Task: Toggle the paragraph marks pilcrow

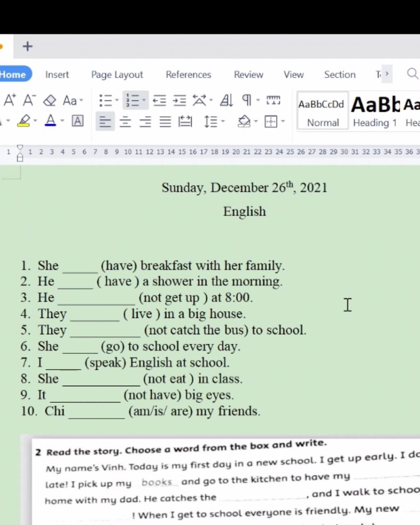Action: 247,100
